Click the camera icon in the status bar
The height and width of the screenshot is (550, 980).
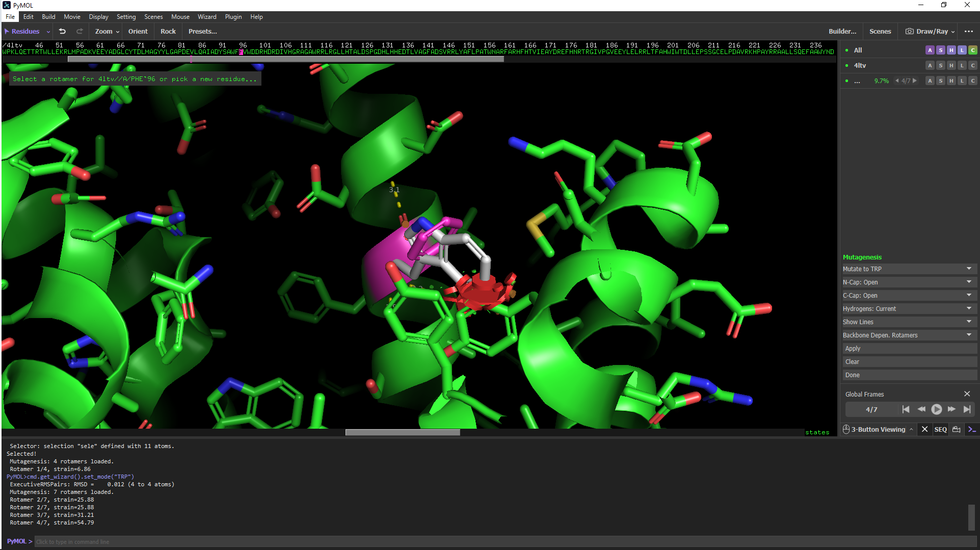coord(956,429)
